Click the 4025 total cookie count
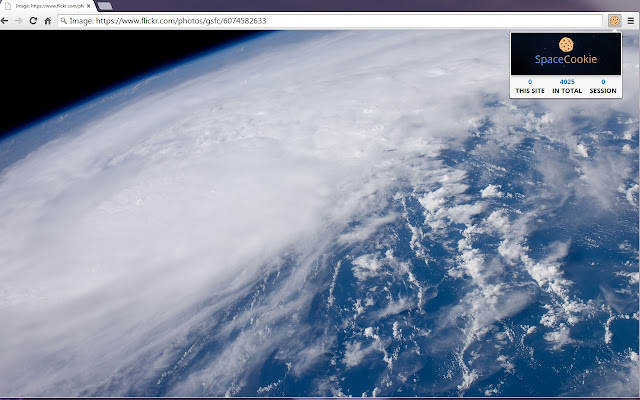The image size is (640, 400). [567, 82]
